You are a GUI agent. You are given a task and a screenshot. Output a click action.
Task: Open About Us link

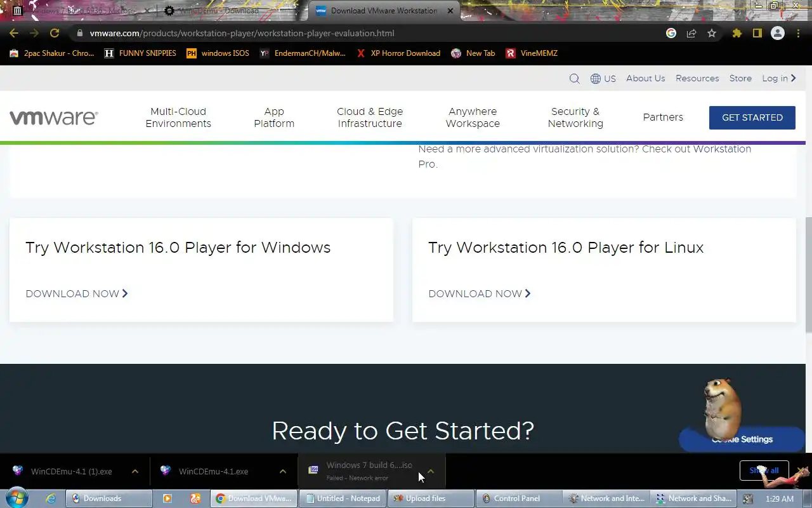tap(645, 78)
